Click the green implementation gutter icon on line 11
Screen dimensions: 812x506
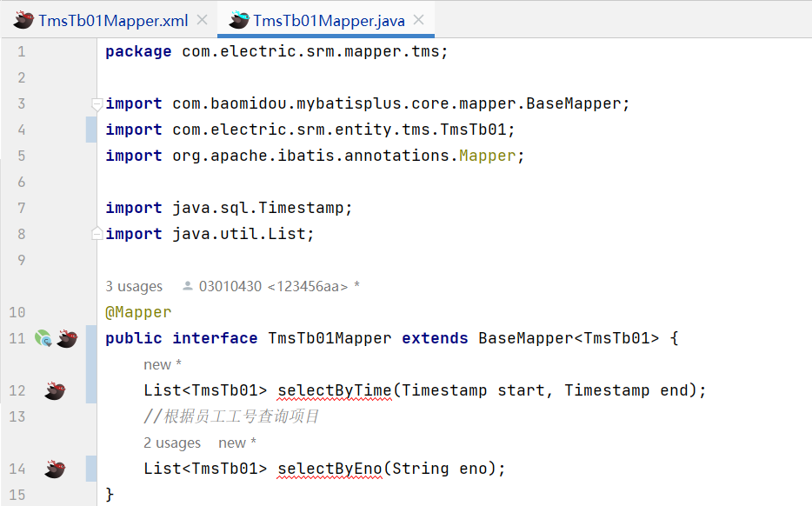(43, 338)
